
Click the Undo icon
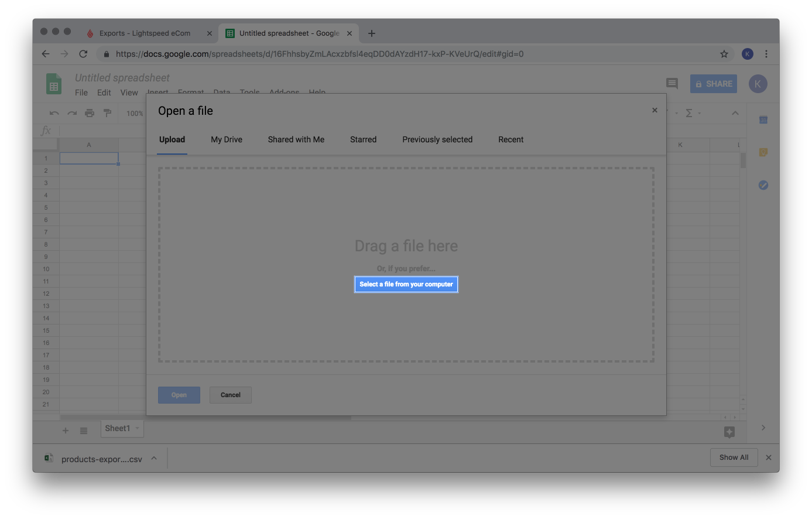coord(54,113)
